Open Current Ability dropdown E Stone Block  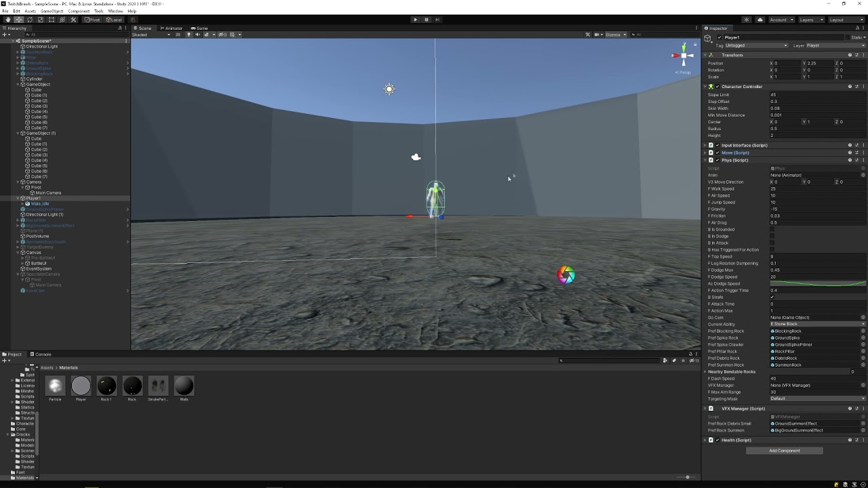pyautogui.click(x=817, y=324)
